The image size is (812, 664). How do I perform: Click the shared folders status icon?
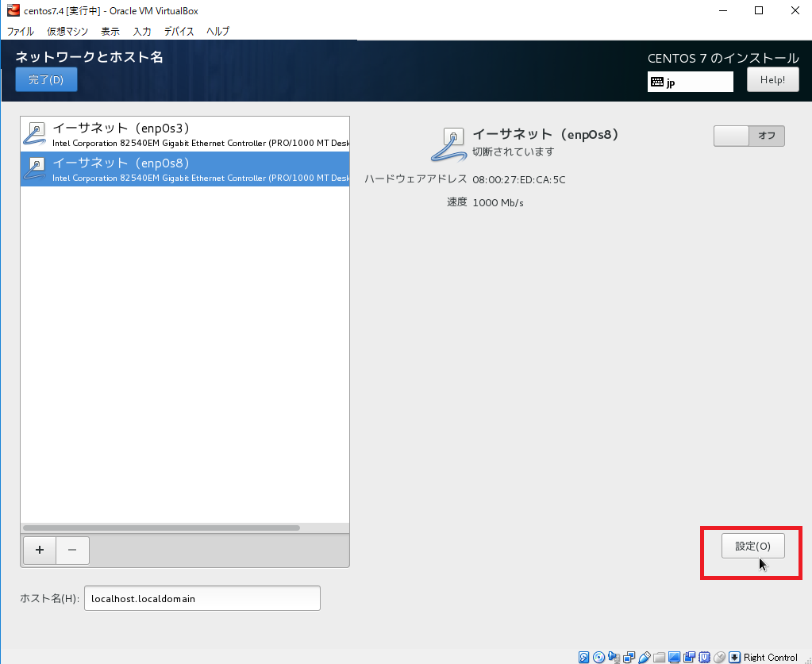click(659, 657)
